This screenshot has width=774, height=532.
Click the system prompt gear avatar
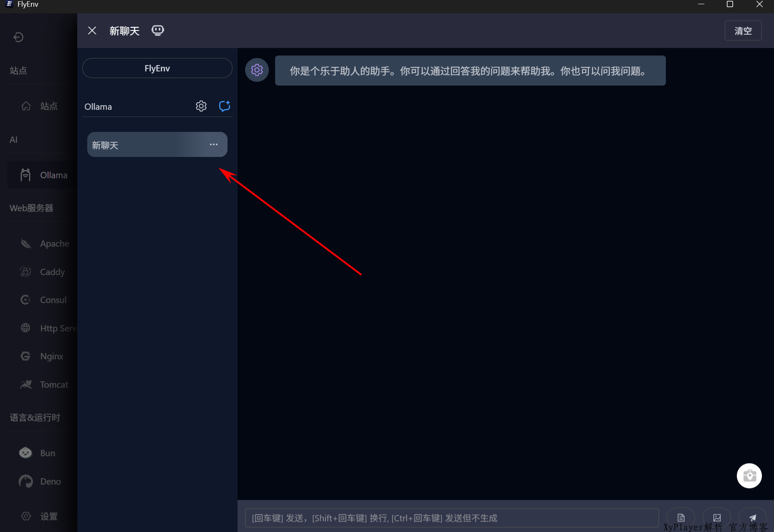click(x=257, y=70)
